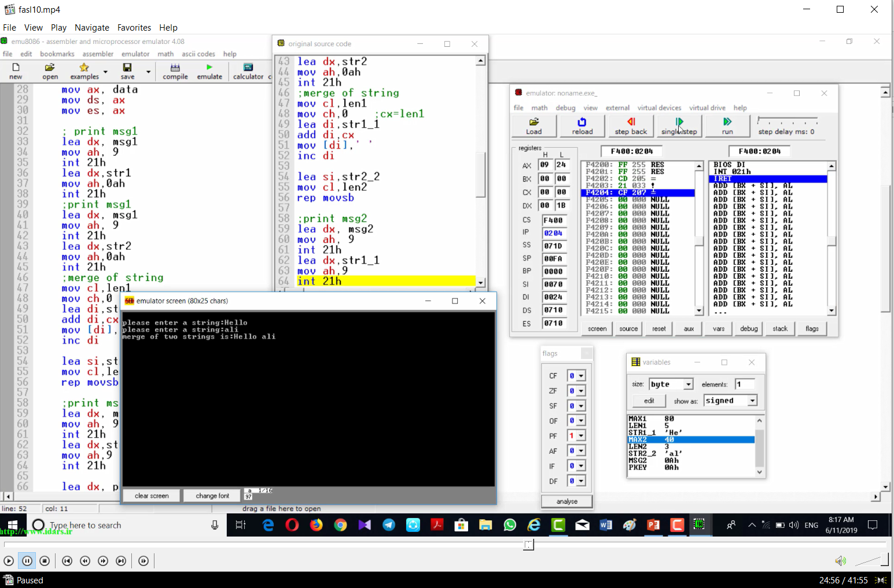Open WhatsApp from the taskbar

510,525
